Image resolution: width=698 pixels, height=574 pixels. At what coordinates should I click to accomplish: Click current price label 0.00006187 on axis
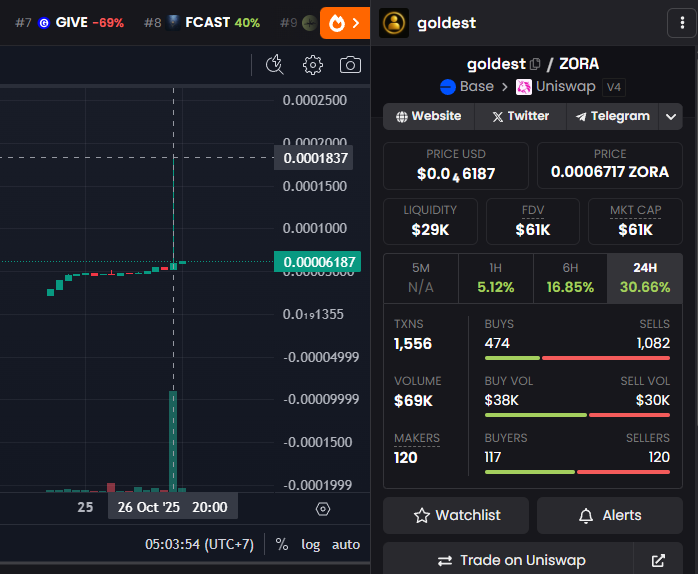pos(317,262)
